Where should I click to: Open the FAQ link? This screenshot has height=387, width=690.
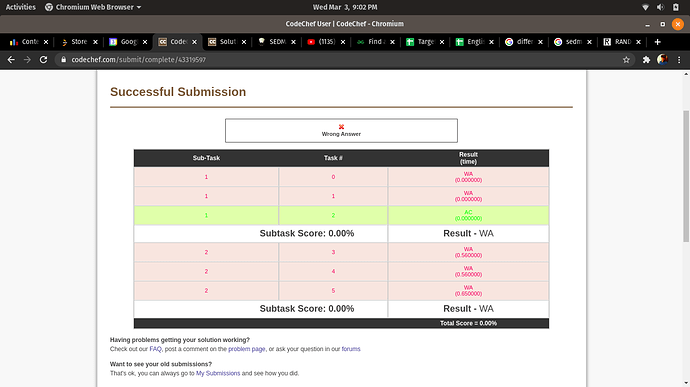155,349
